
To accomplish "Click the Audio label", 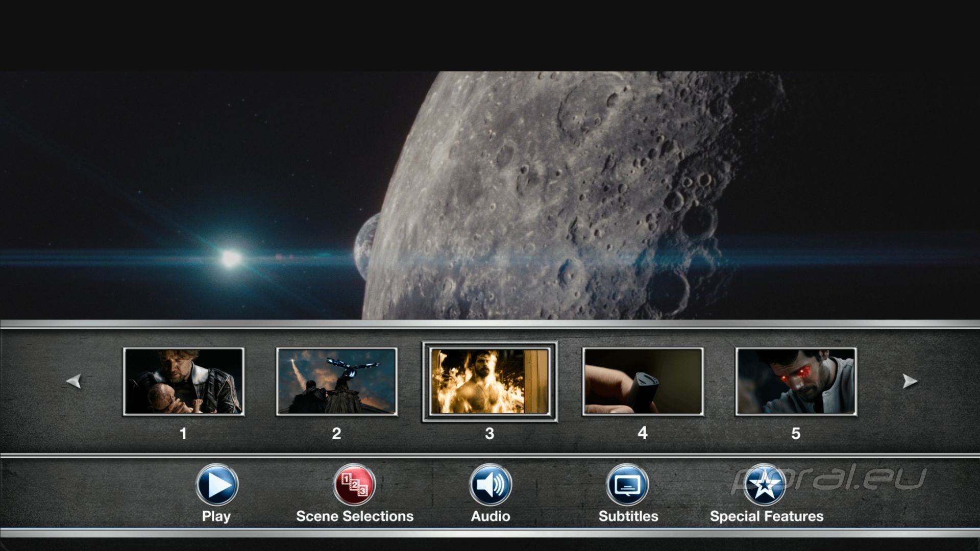I will tap(491, 516).
